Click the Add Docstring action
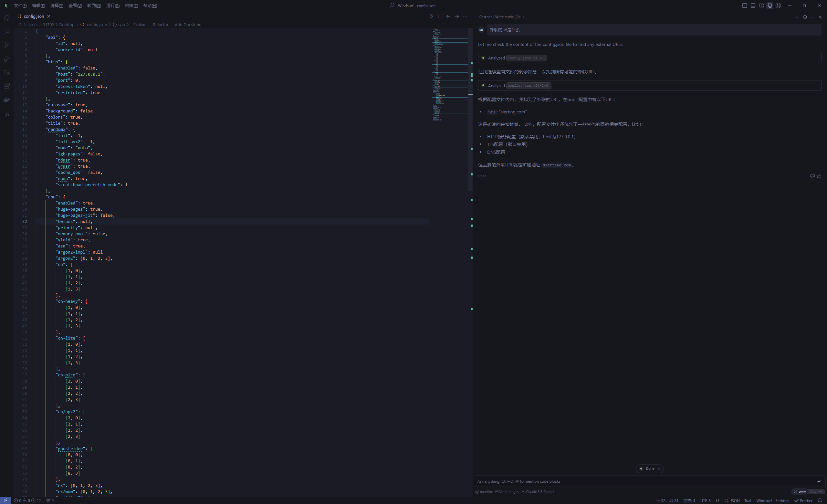Viewport: 827px width, 504px height. click(x=188, y=25)
